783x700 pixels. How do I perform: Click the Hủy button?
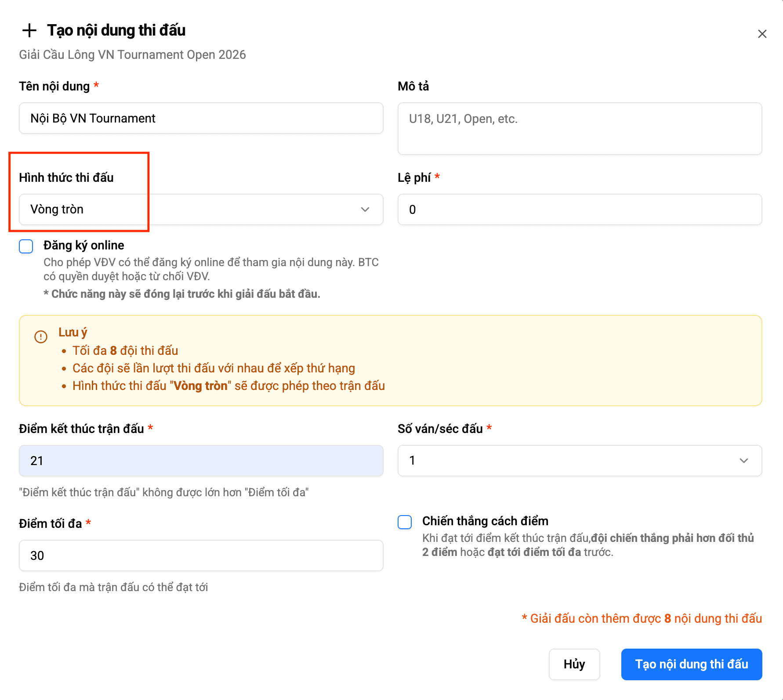pyautogui.click(x=574, y=664)
